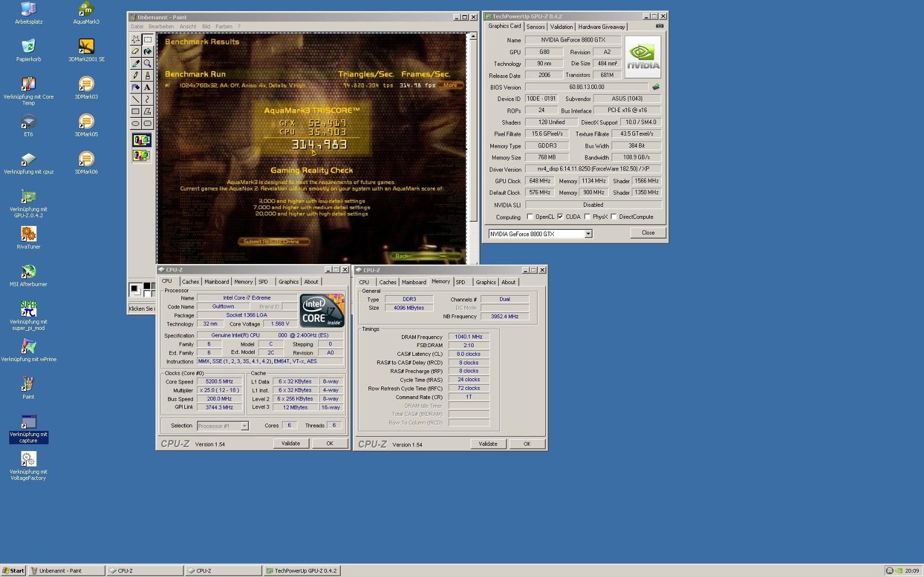Open the SPD tab in right CPU-Z window
Viewport: 924px width, 577px height.
pyautogui.click(x=460, y=282)
